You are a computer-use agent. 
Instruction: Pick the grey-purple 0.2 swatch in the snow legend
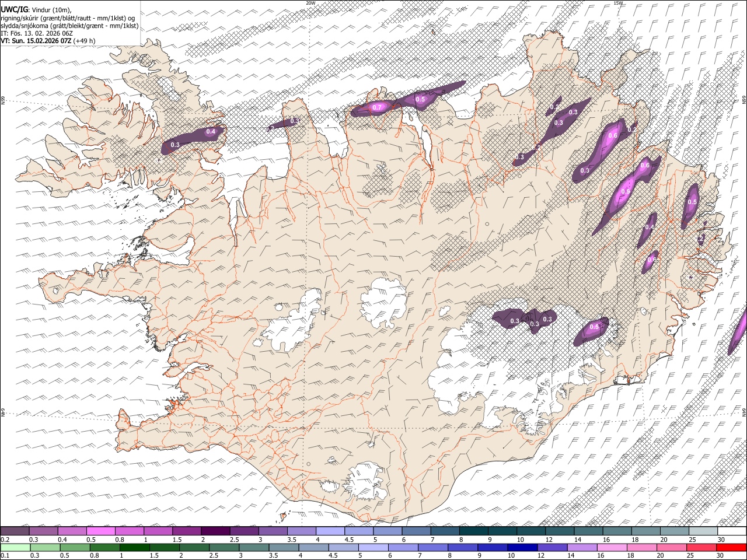click(15, 531)
